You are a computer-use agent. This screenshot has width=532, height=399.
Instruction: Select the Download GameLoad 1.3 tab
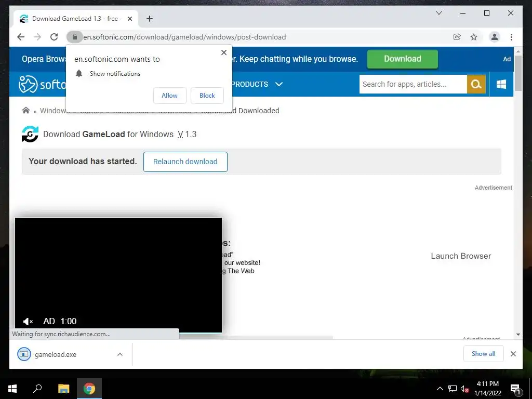pyautogui.click(x=76, y=19)
